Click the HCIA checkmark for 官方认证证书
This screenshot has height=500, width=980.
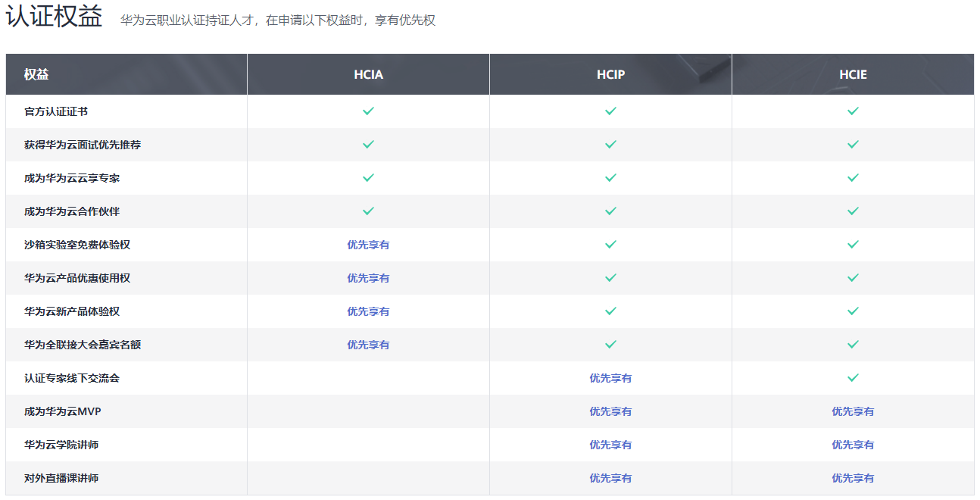(x=368, y=111)
